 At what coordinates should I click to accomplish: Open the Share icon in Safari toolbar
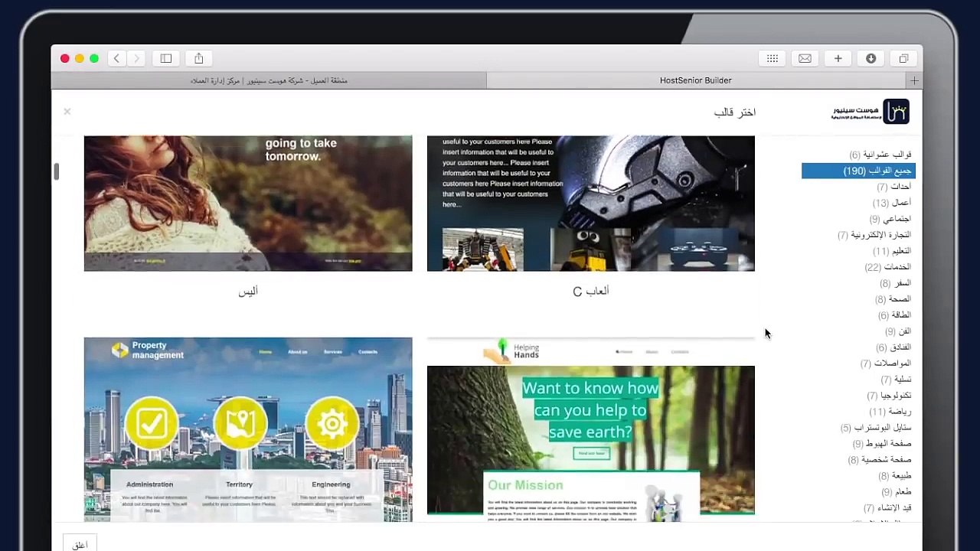tap(199, 58)
